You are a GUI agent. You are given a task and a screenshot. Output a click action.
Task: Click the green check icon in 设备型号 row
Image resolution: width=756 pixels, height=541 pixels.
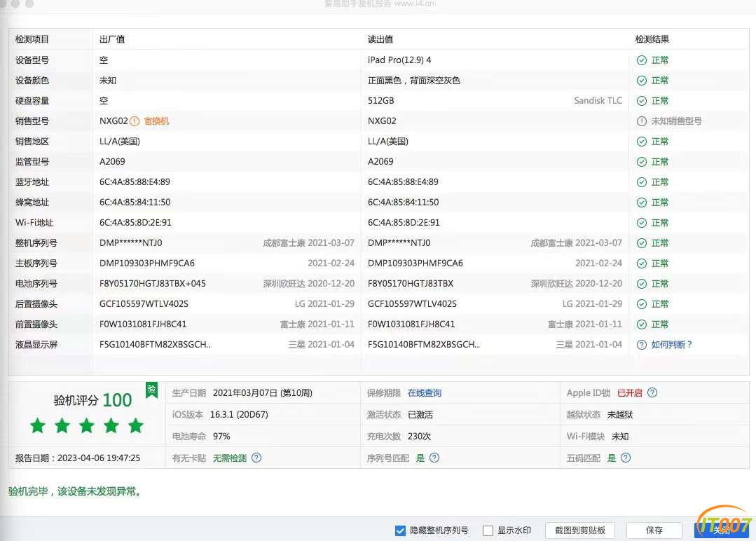coord(642,60)
